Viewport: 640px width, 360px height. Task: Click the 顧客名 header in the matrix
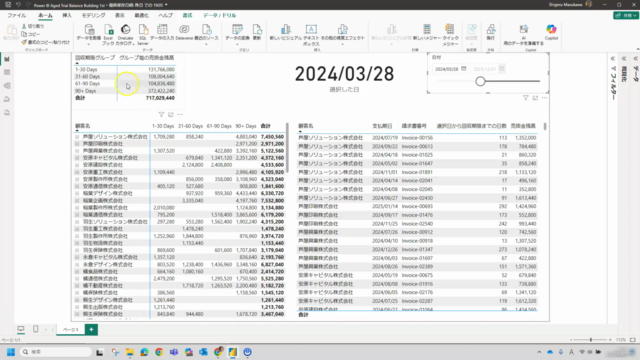[x=83, y=126]
